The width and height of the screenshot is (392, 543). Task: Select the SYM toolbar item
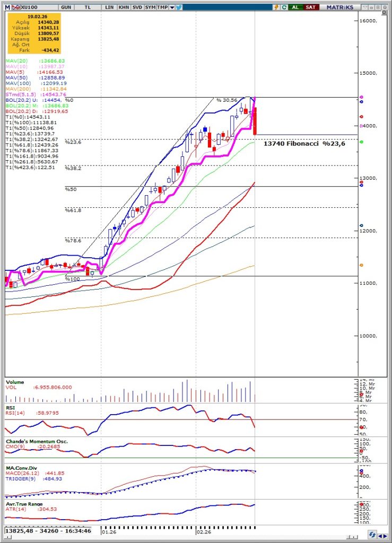tap(150, 7)
